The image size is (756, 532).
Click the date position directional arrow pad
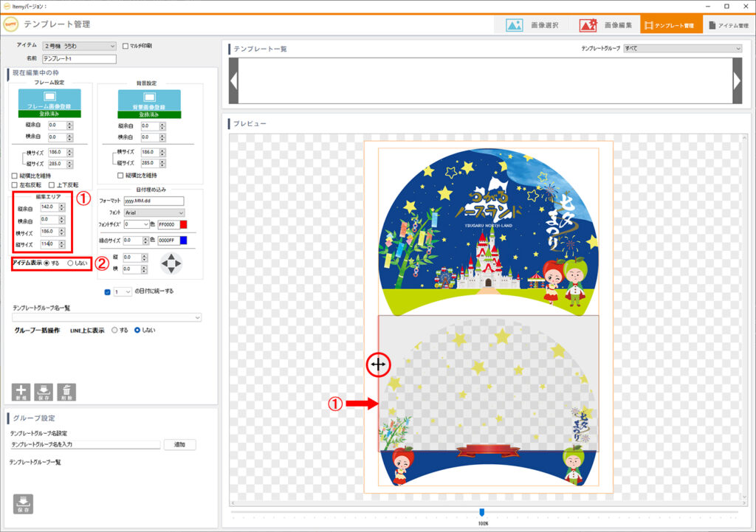171,263
